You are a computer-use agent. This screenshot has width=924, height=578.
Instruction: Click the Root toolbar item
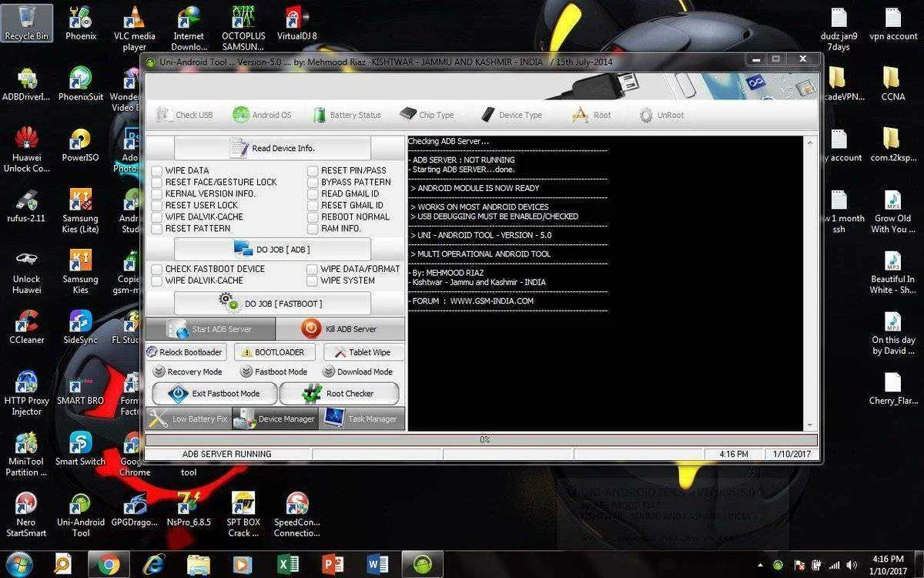coord(591,115)
